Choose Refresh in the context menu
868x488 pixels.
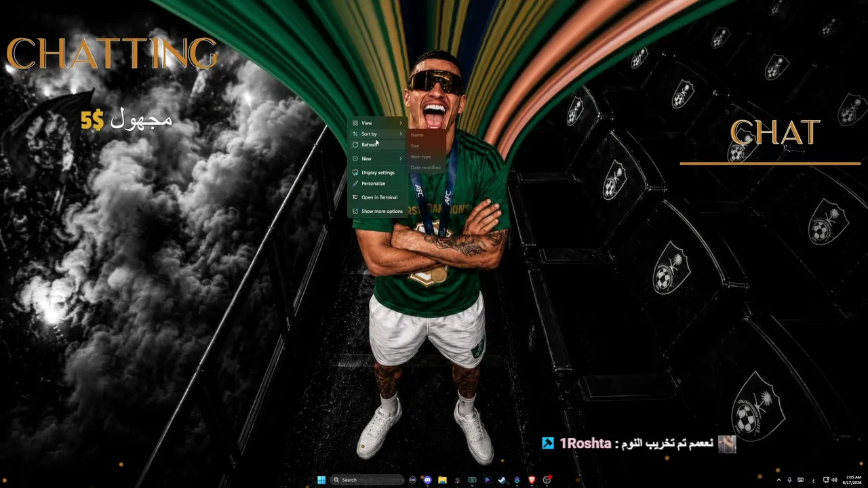(x=378, y=144)
